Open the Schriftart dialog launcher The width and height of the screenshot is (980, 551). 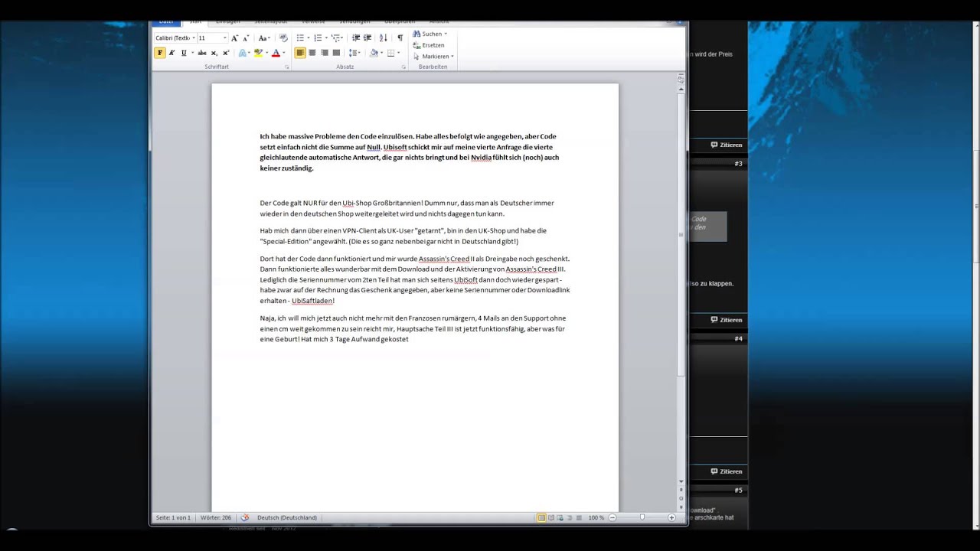[x=287, y=67]
